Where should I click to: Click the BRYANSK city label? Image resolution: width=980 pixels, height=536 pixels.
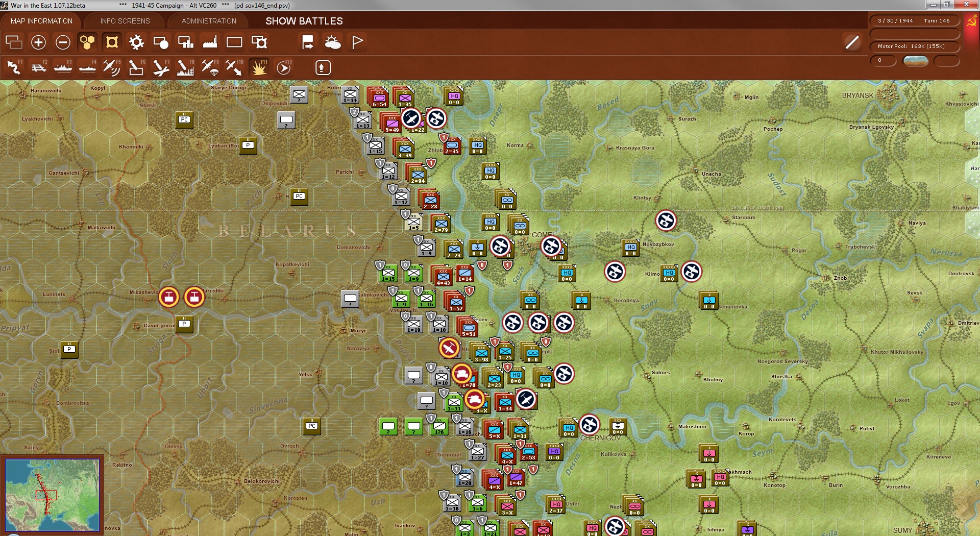pos(857,95)
